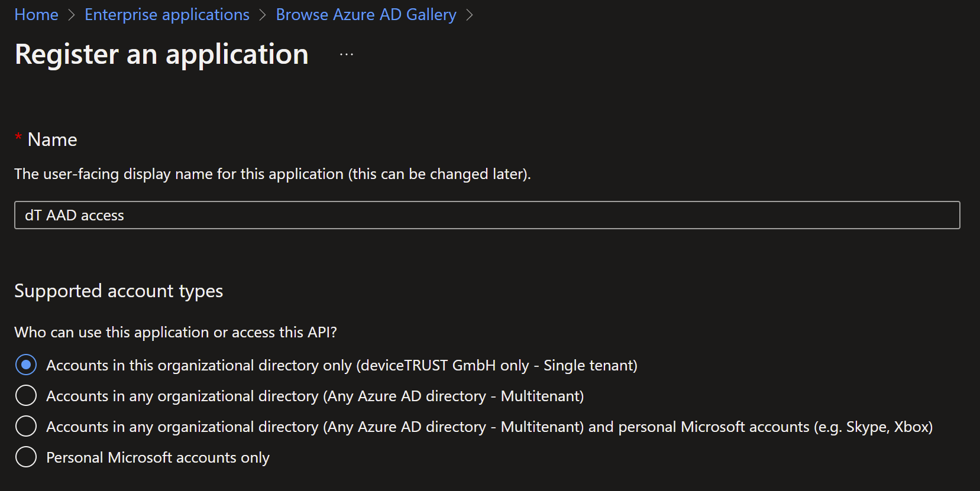Go to the Home breadcrumb link

pyautogui.click(x=36, y=15)
